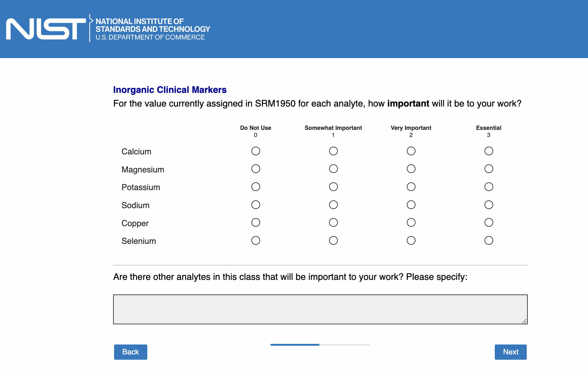Mark Sodium as Somewhat Important
Viewport: 588px width, 374px height.
pyautogui.click(x=333, y=205)
